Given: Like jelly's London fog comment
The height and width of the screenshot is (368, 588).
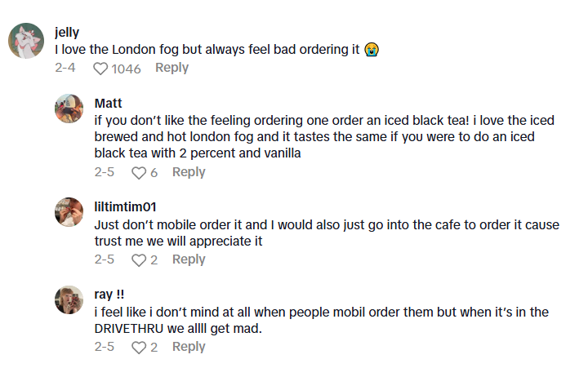Looking at the screenshot, I should coord(100,69).
